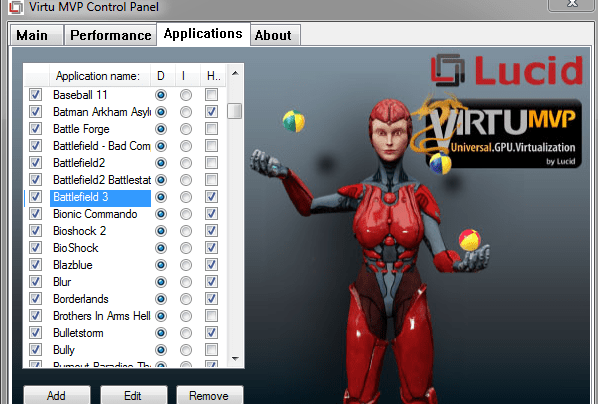598x404 pixels.
Task: Click the Remove button
Action: pyautogui.click(x=209, y=395)
